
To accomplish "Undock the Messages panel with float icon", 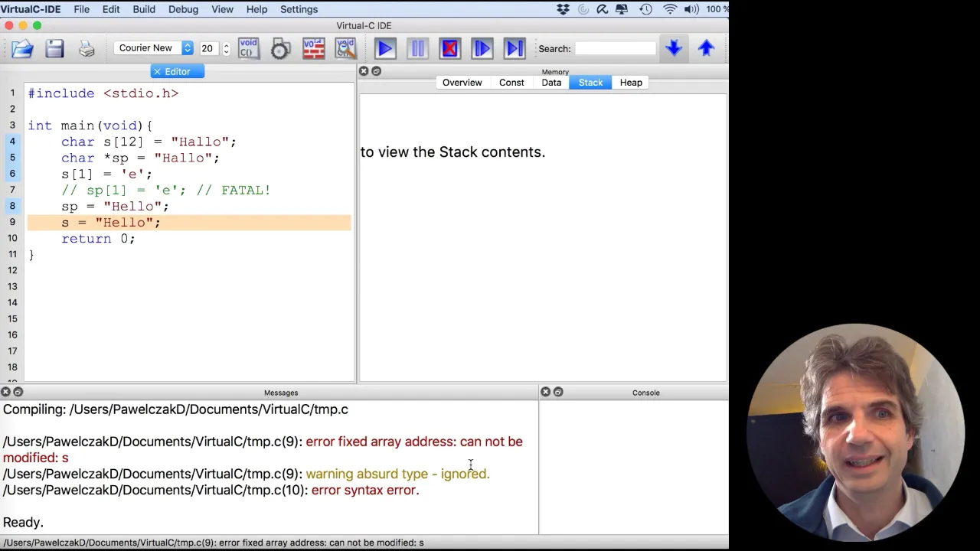I will pyautogui.click(x=18, y=392).
